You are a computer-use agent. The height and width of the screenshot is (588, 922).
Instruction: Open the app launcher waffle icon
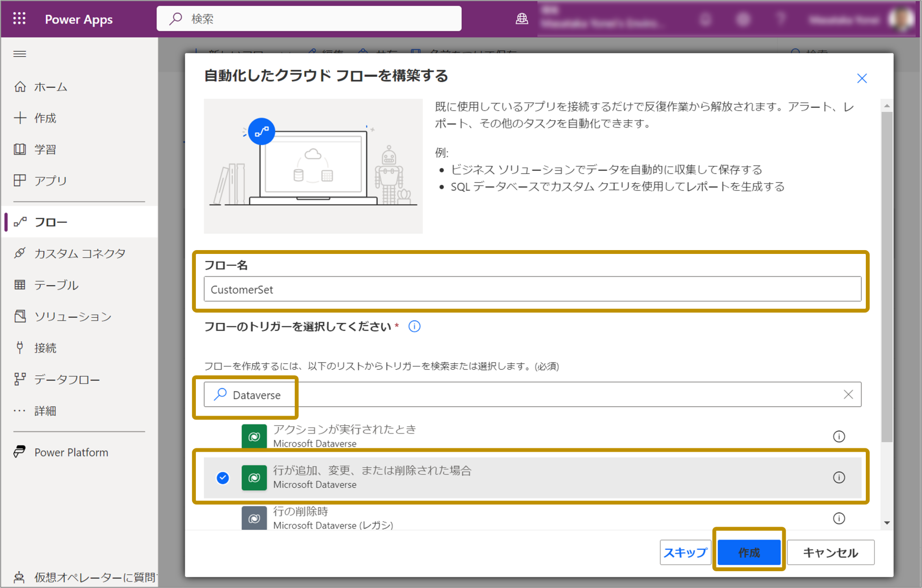pos(19,19)
